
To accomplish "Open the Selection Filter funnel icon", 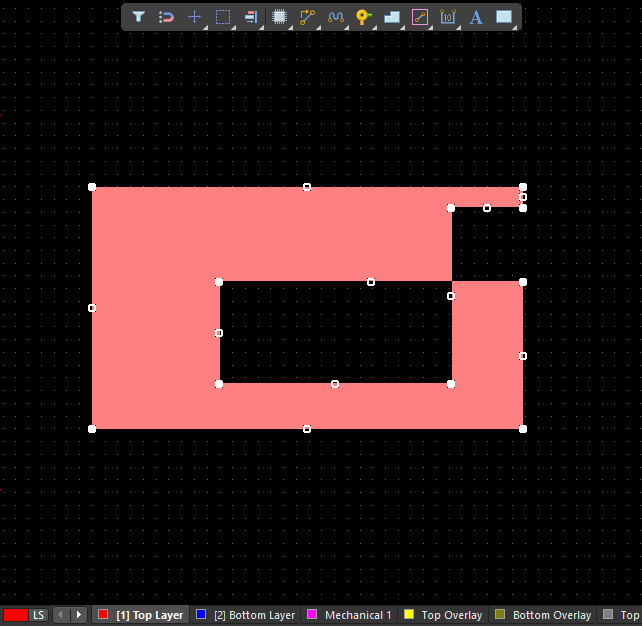I will click(x=139, y=17).
